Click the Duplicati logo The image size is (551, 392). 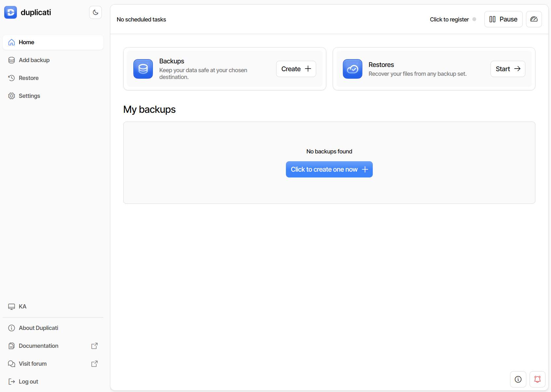[x=11, y=12]
